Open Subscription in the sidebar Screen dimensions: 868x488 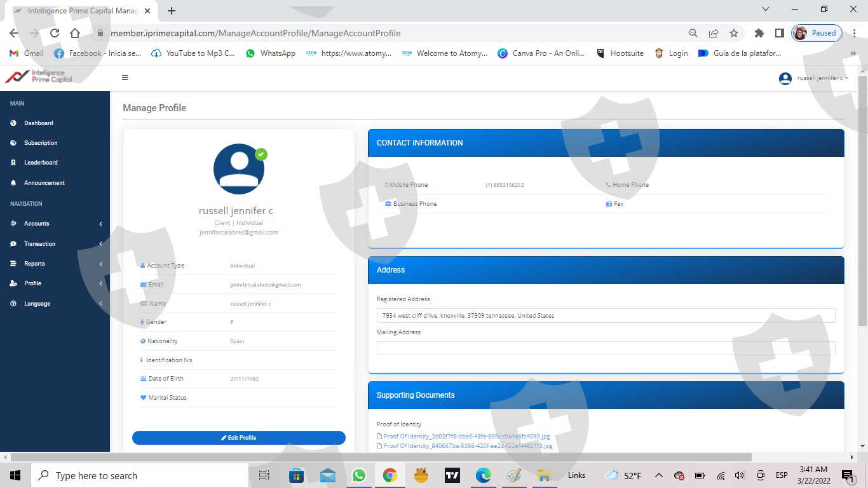click(x=41, y=143)
